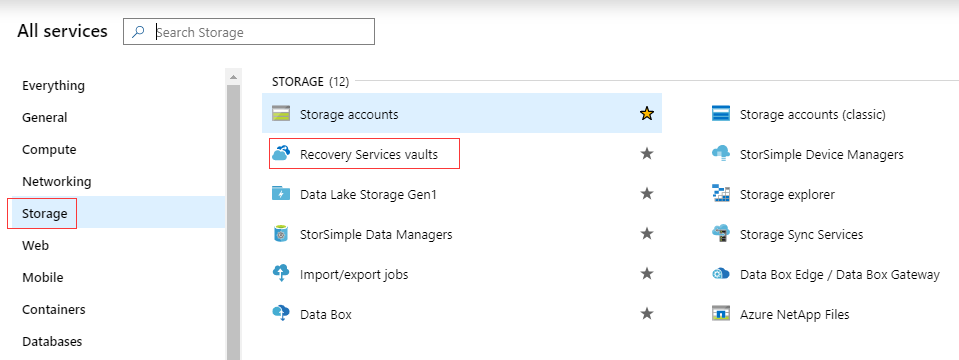Click the Import/export jobs icon
959x360 pixels.
[281, 274]
